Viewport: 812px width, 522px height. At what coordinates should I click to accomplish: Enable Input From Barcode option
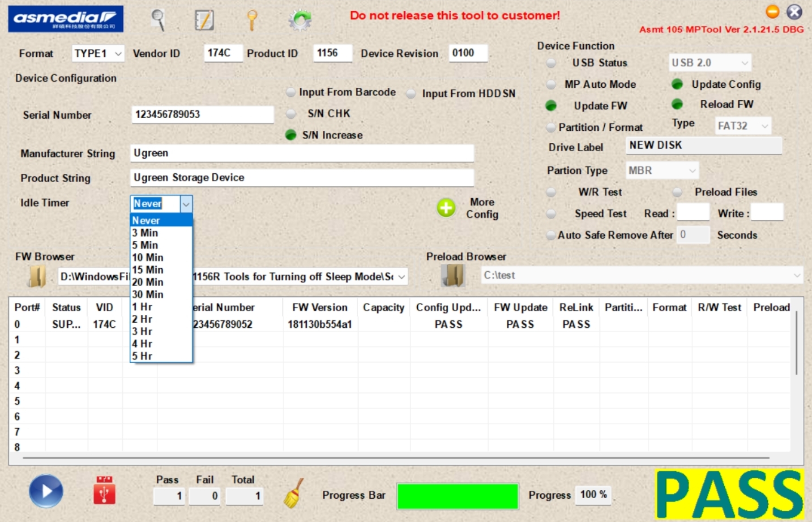pyautogui.click(x=291, y=92)
